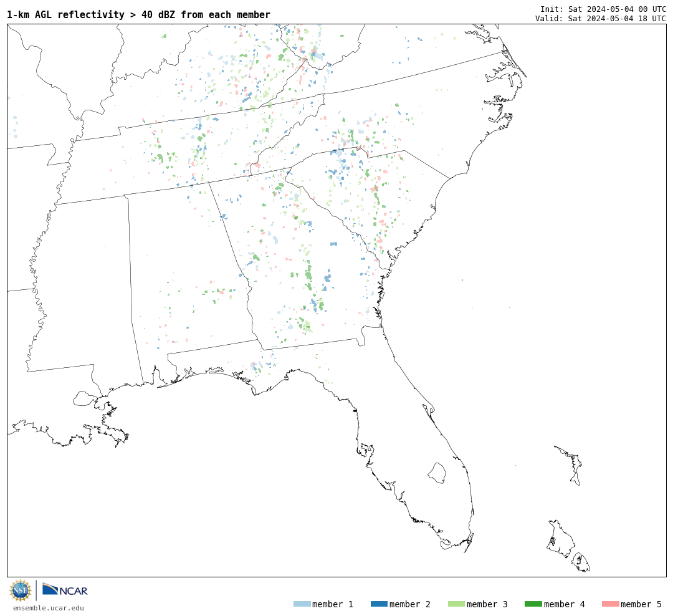Screen dimensions: 673x616
Task: Click the 1-km AGL reflectivity title
Action: (138, 14)
